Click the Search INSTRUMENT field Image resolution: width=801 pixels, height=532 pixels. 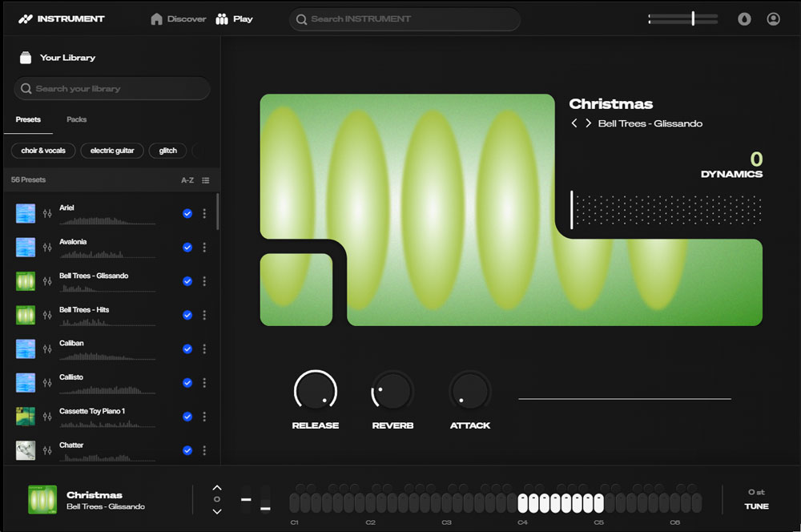coord(405,19)
